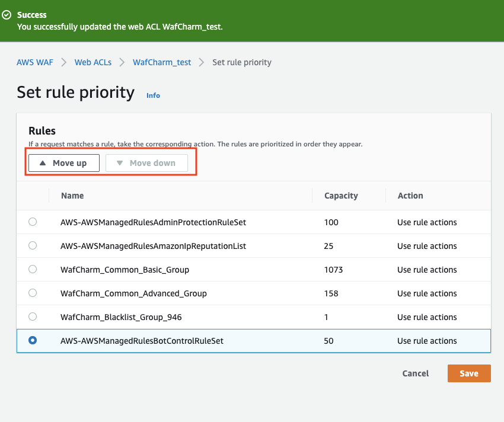Click capacity value 100

pos(331,222)
